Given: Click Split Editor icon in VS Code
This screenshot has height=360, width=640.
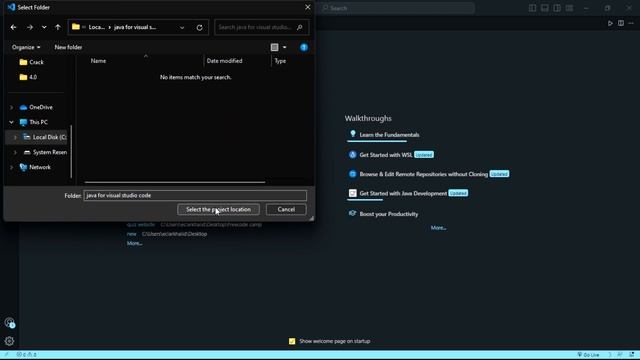Looking at the screenshot, I should (620, 23).
